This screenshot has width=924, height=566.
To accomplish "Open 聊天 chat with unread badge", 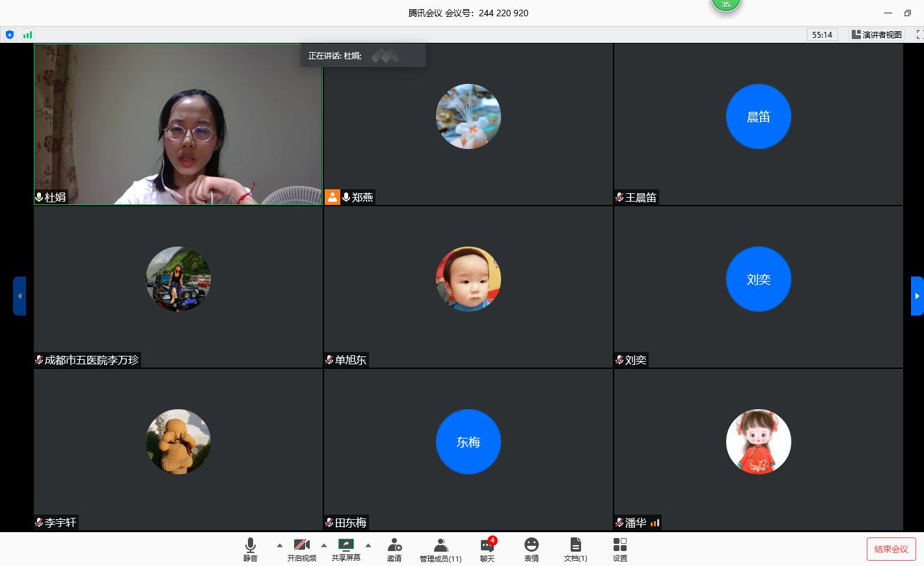I will pos(487,550).
